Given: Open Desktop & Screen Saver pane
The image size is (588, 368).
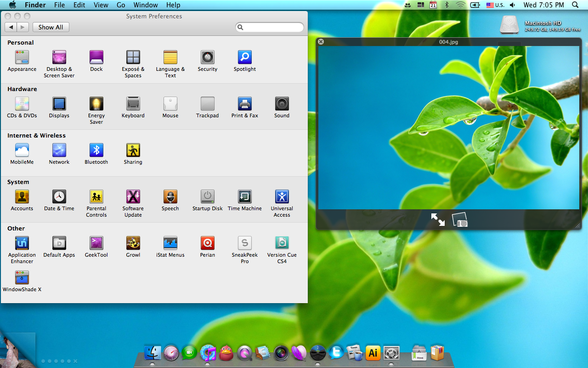Looking at the screenshot, I should click(x=59, y=64).
